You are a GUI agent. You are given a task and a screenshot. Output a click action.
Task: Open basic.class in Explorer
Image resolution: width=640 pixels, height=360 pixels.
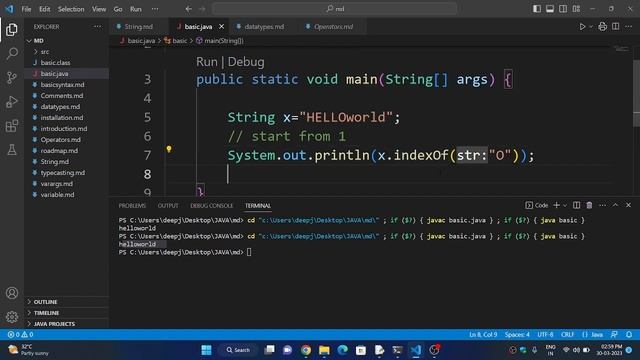[x=56, y=62]
